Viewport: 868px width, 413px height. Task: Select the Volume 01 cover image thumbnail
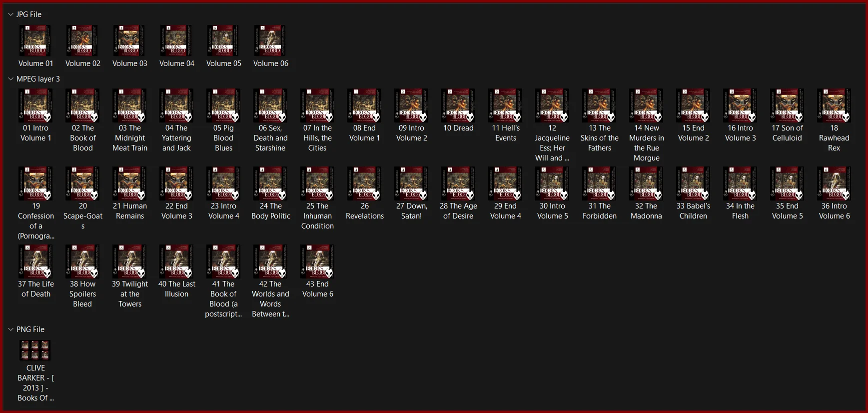click(x=35, y=41)
